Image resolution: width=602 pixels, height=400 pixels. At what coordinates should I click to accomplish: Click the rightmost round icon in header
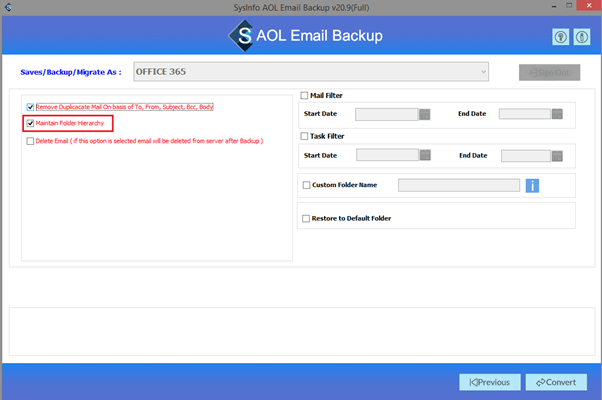point(582,37)
